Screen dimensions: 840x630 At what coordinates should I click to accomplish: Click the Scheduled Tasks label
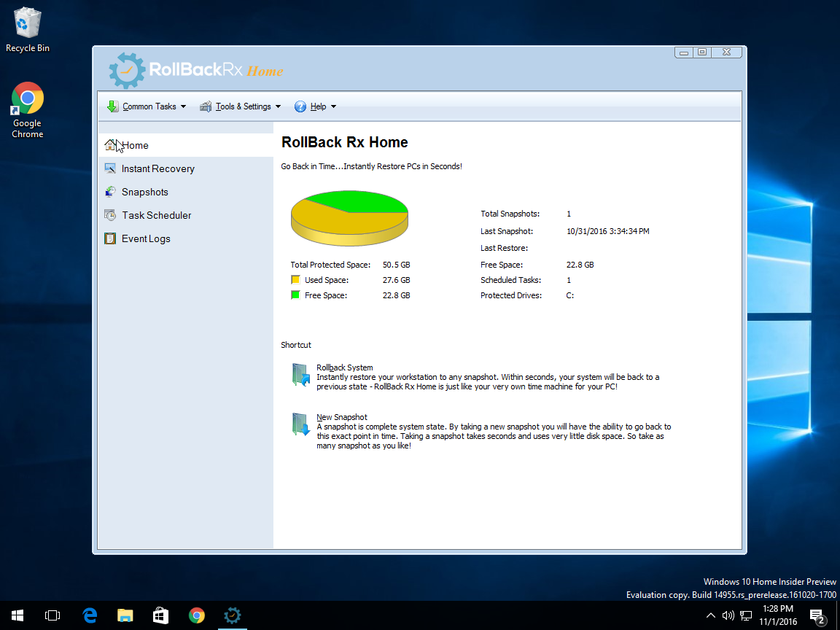(511, 280)
